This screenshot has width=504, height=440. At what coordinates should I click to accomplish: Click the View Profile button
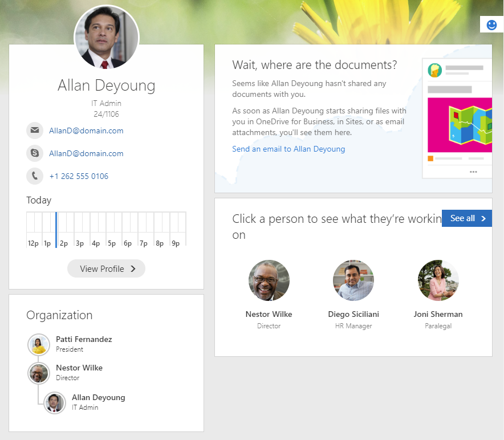[106, 268]
